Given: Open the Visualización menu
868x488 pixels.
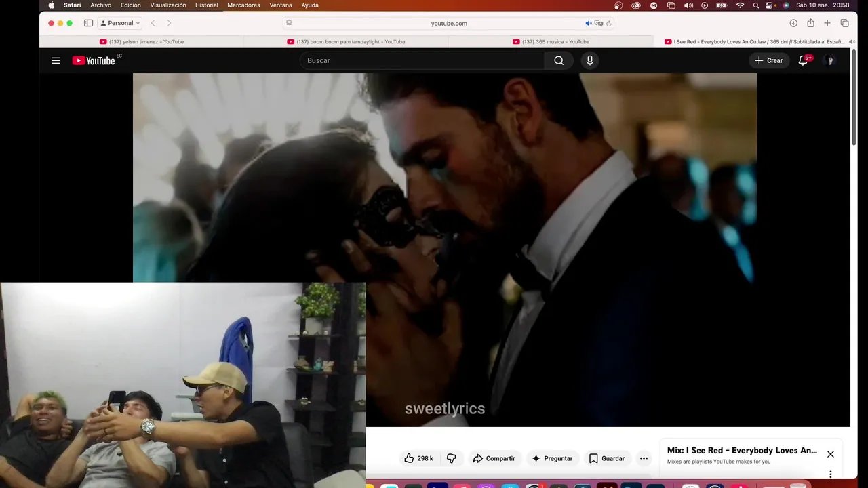Looking at the screenshot, I should point(168,5).
